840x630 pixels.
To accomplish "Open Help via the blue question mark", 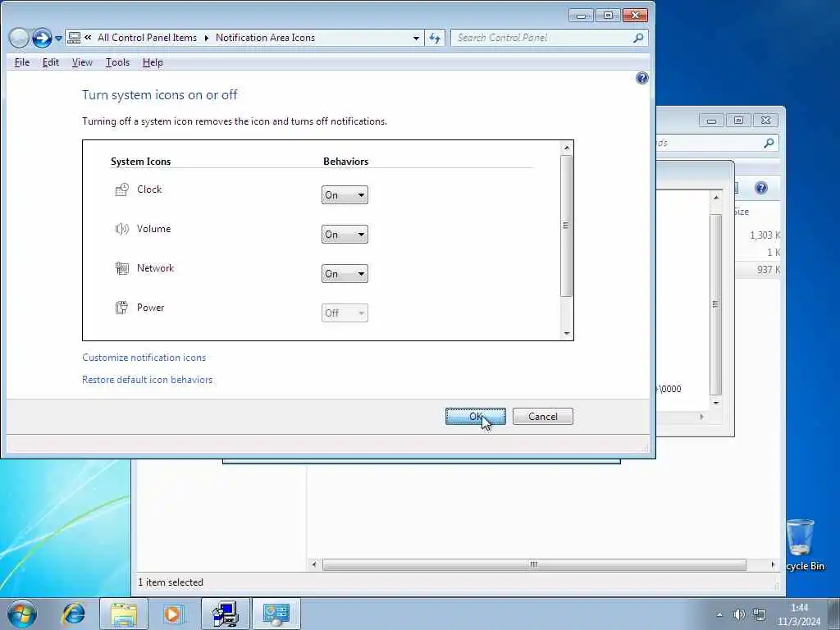I will (641, 78).
